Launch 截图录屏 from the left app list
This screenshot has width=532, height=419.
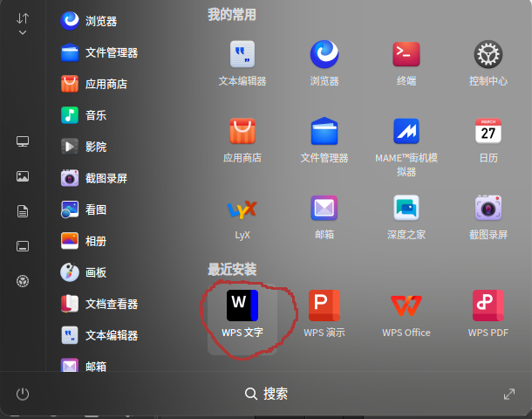click(x=94, y=178)
